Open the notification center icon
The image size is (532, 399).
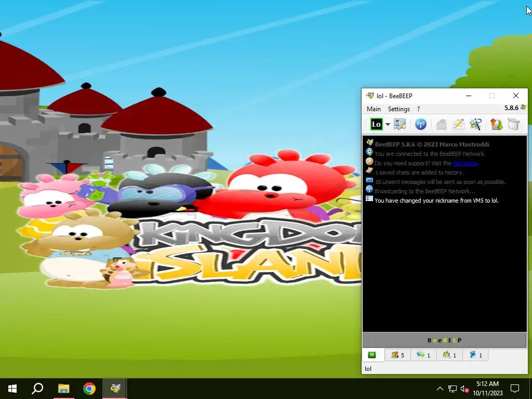(515, 389)
